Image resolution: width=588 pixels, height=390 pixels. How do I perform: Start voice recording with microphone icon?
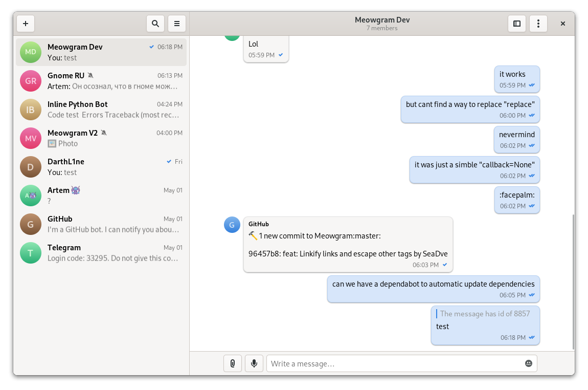[254, 363]
